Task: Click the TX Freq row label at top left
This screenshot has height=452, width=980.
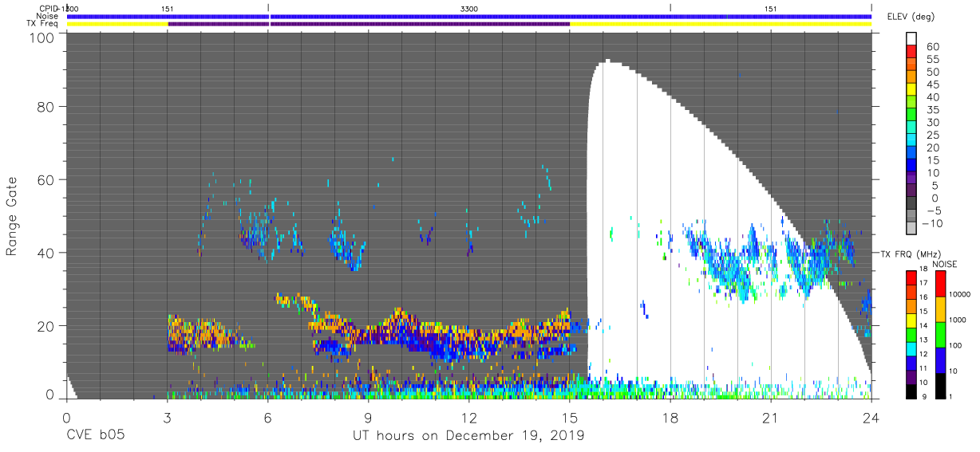Action: point(42,24)
